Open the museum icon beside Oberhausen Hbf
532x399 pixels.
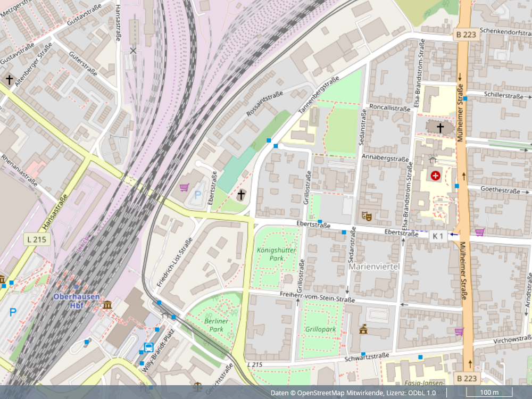[107, 305]
